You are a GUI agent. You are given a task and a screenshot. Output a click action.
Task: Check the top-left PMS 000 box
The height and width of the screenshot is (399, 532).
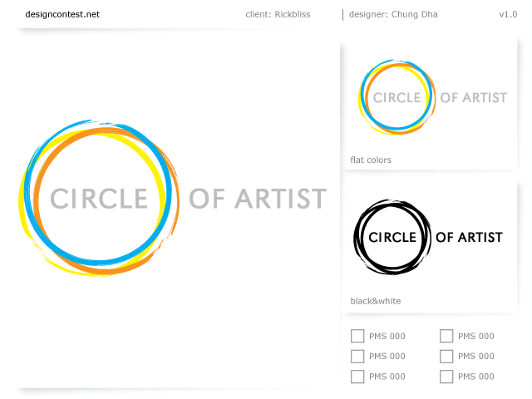(x=357, y=336)
